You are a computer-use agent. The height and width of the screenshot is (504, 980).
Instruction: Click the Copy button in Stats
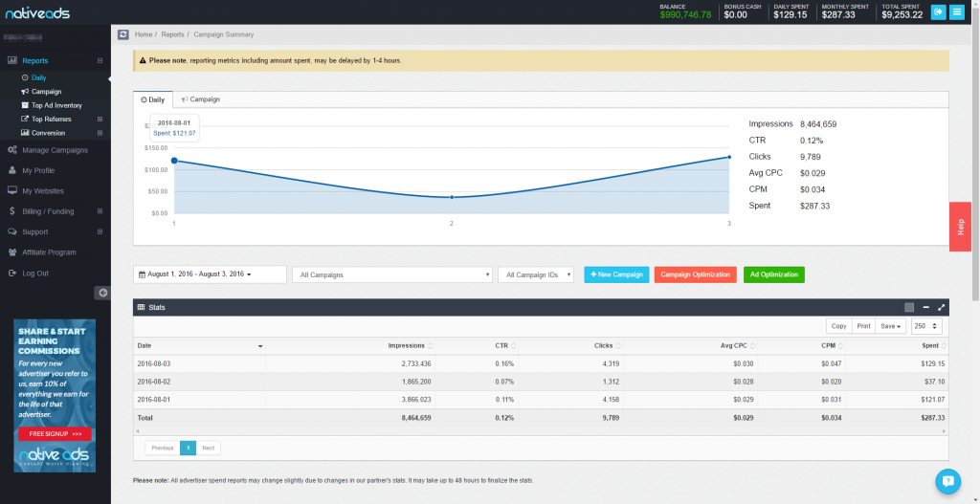(838, 326)
